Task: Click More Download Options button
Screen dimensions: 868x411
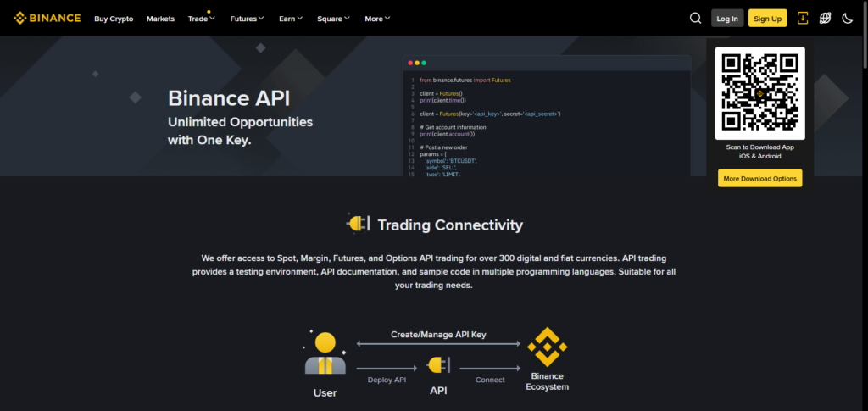Action: click(x=759, y=178)
